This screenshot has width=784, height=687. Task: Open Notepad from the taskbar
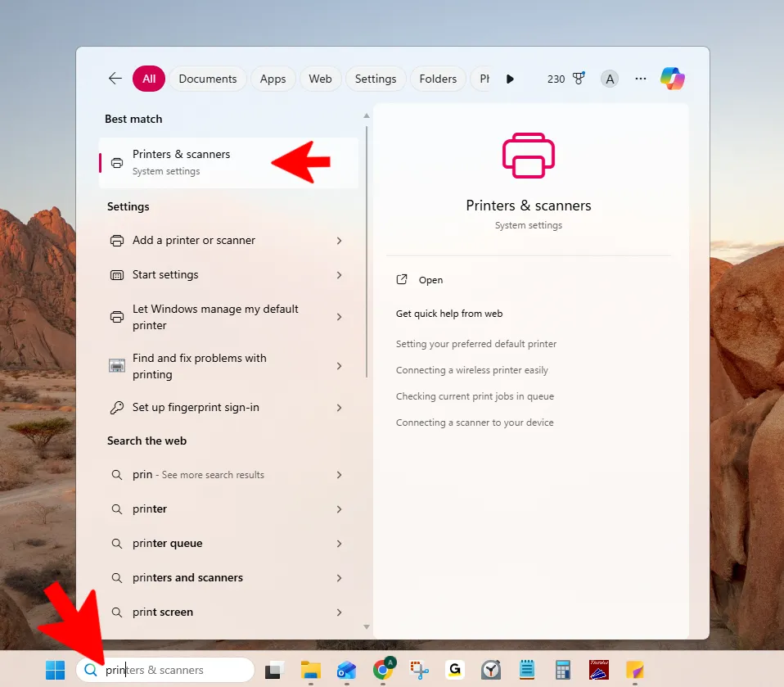click(x=527, y=670)
